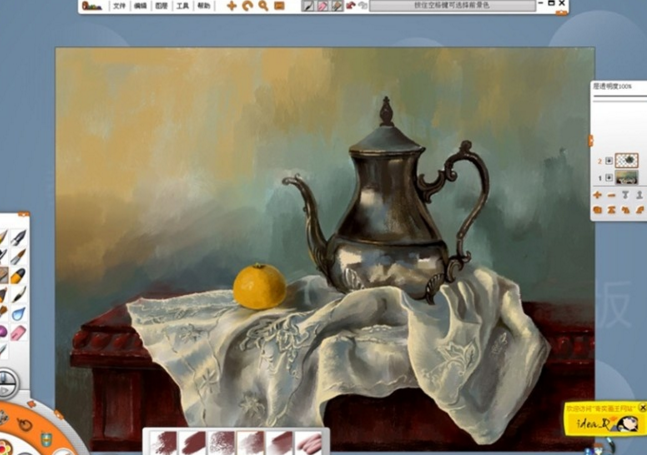The width and height of the screenshot is (647, 455).
Task: Click the colorful flower palette icon on the wheel
Action: 4,448
